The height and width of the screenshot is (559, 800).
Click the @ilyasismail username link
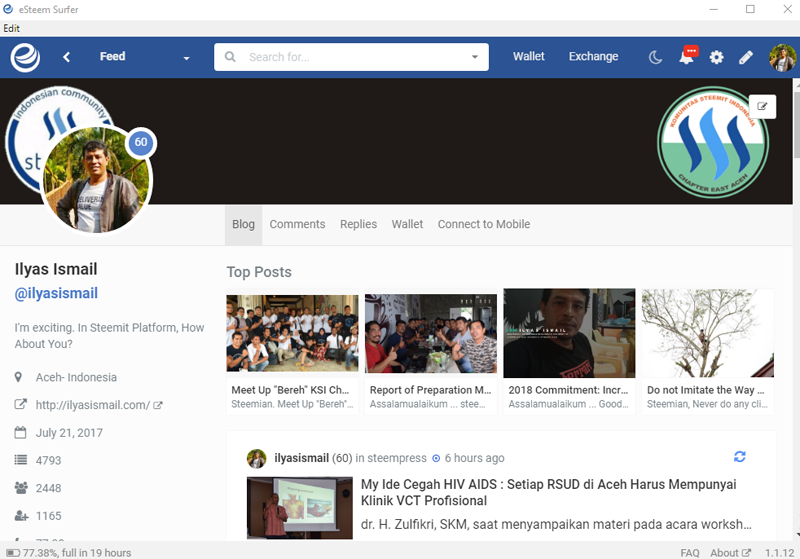pos(56,293)
